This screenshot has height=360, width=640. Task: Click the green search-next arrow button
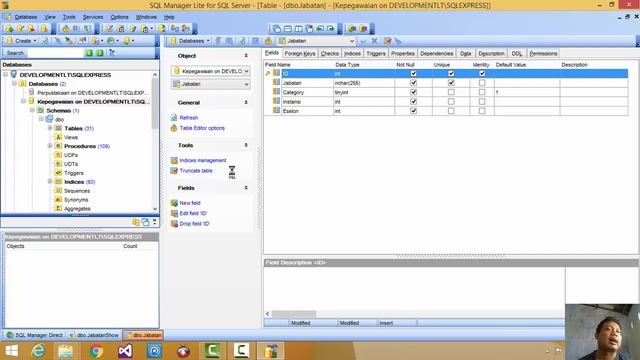[x=100, y=53]
